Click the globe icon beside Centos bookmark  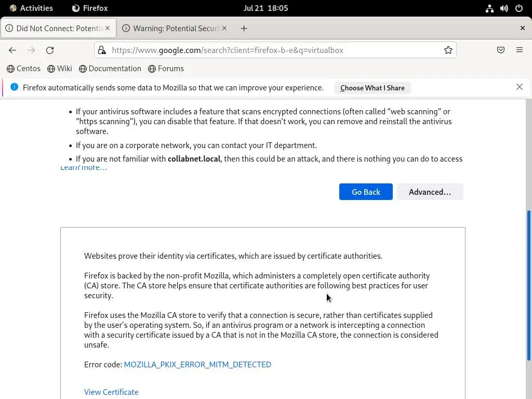10,69
